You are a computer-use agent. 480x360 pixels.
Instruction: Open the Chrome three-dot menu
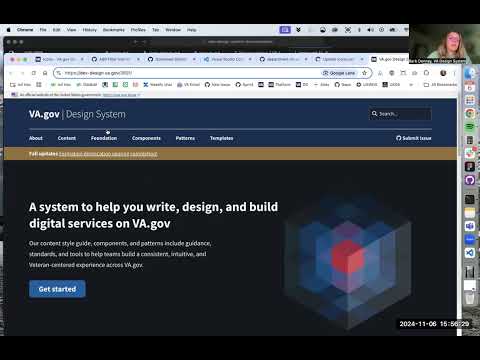[x=454, y=73]
